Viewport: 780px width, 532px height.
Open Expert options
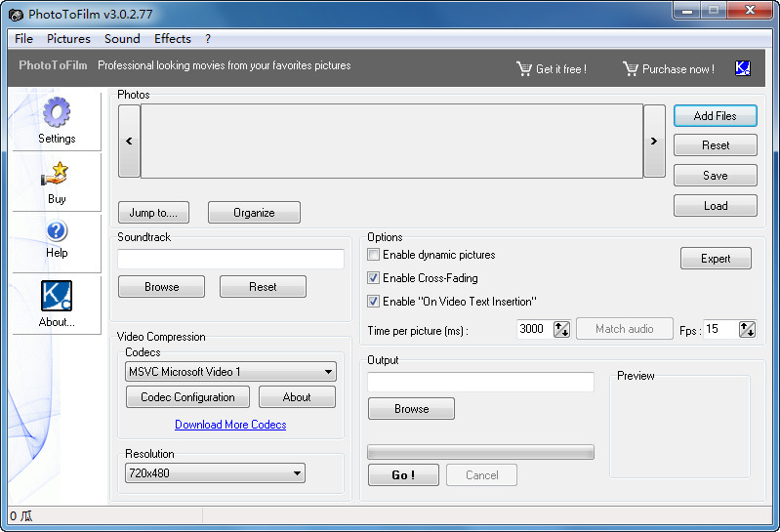click(716, 259)
